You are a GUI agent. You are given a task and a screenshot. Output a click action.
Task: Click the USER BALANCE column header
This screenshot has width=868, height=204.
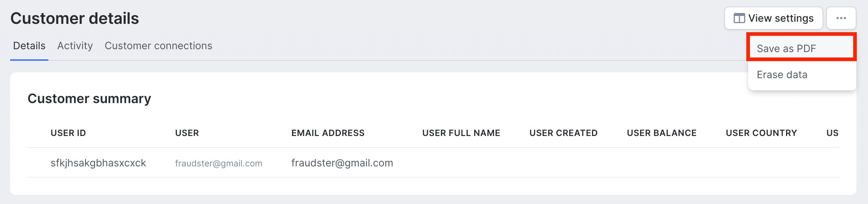tap(661, 133)
